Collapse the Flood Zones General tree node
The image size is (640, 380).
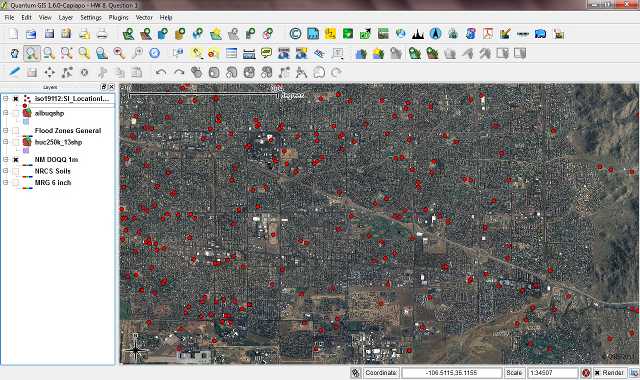click(x=6, y=131)
